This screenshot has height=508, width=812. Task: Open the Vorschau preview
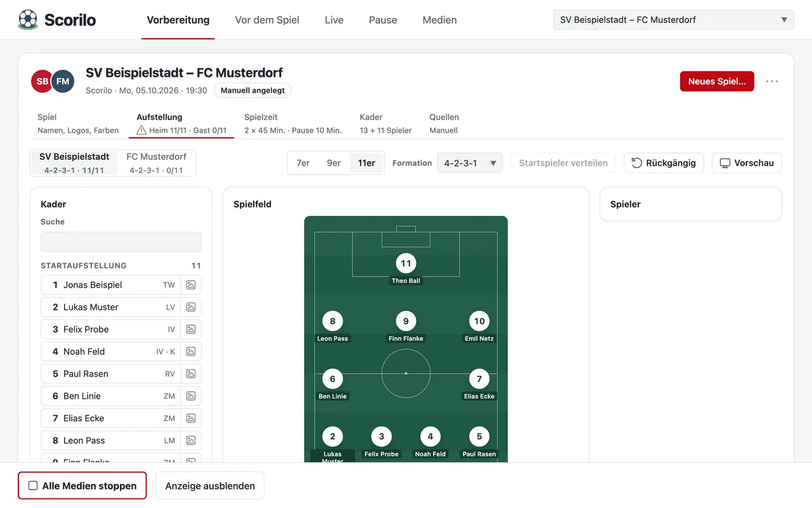(x=747, y=163)
